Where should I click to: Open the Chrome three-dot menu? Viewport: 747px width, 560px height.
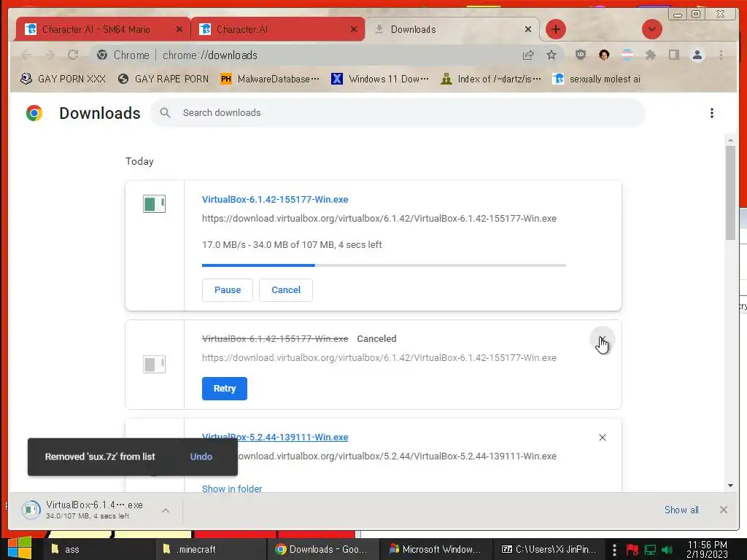click(x=721, y=55)
